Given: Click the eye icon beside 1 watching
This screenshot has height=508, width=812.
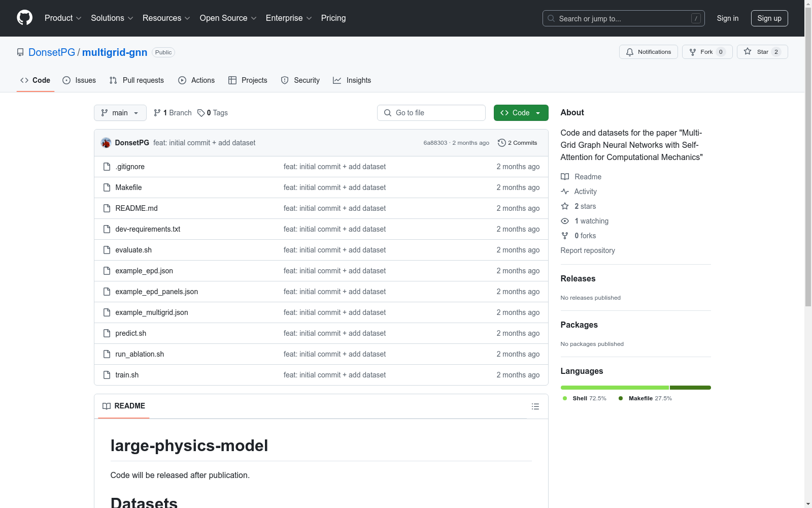Looking at the screenshot, I should tap(565, 221).
